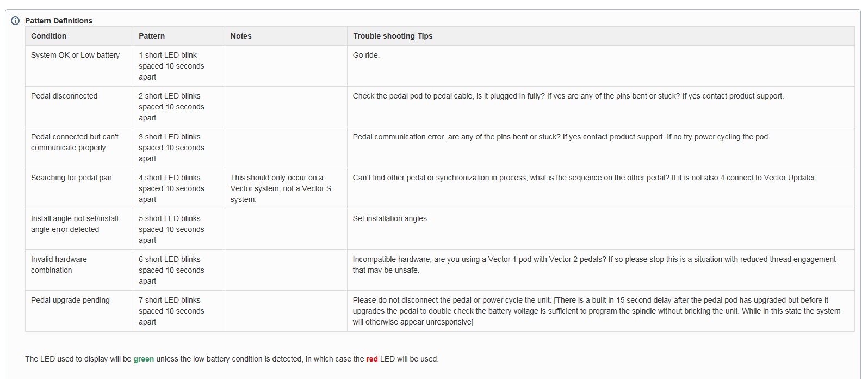Select the Trouble shooting Tips header
The image size is (868, 379).
click(x=393, y=36)
